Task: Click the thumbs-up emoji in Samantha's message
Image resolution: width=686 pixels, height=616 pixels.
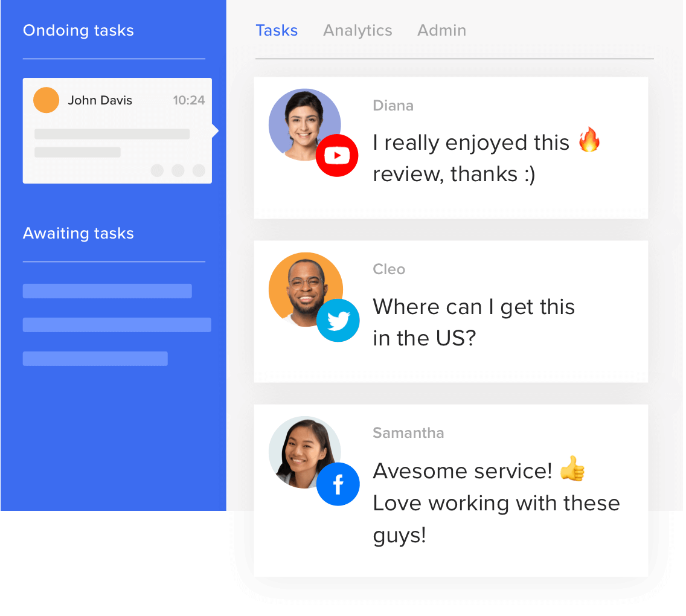Action: pyautogui.click(x=572, y=469)
